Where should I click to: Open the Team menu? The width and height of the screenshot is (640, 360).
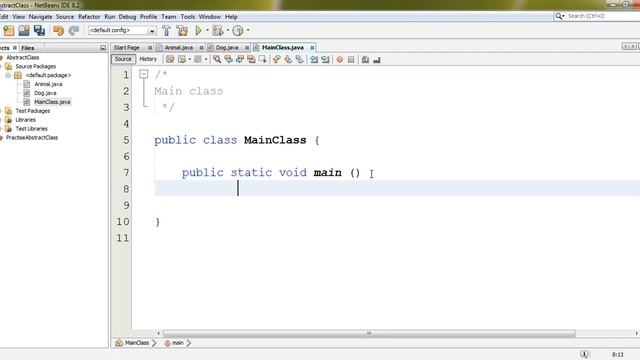(x=169, y=17)
